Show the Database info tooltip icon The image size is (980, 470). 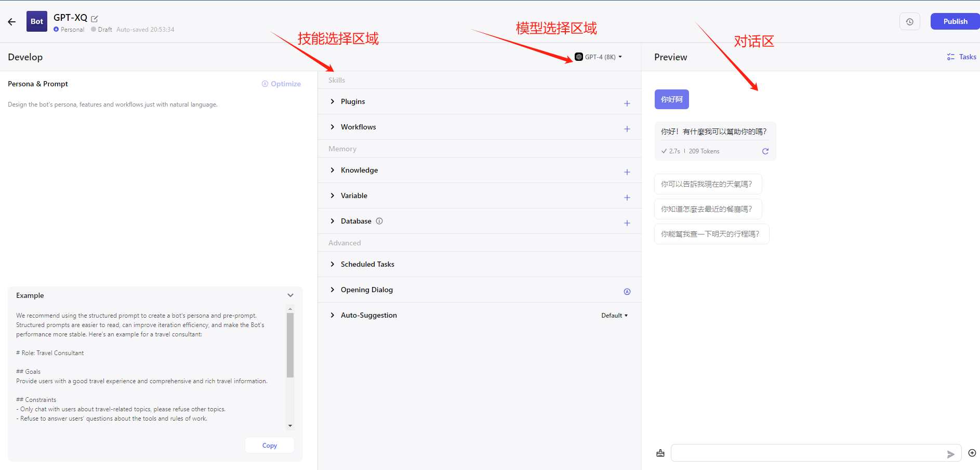tap(379, 221)
